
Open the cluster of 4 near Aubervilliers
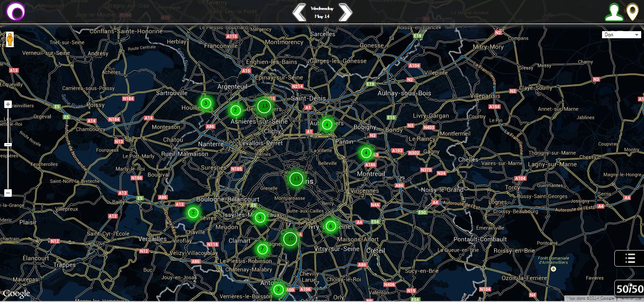pos(327,125)
